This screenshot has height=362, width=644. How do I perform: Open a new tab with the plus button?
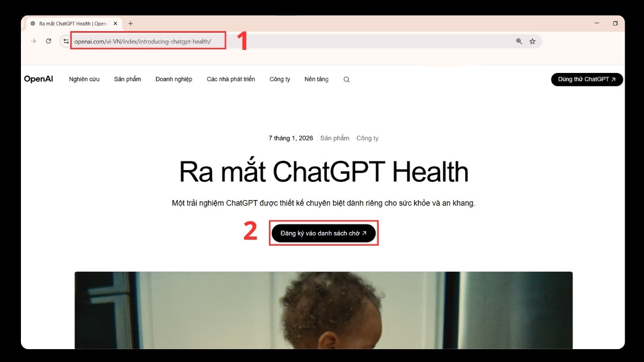(130, 23)
